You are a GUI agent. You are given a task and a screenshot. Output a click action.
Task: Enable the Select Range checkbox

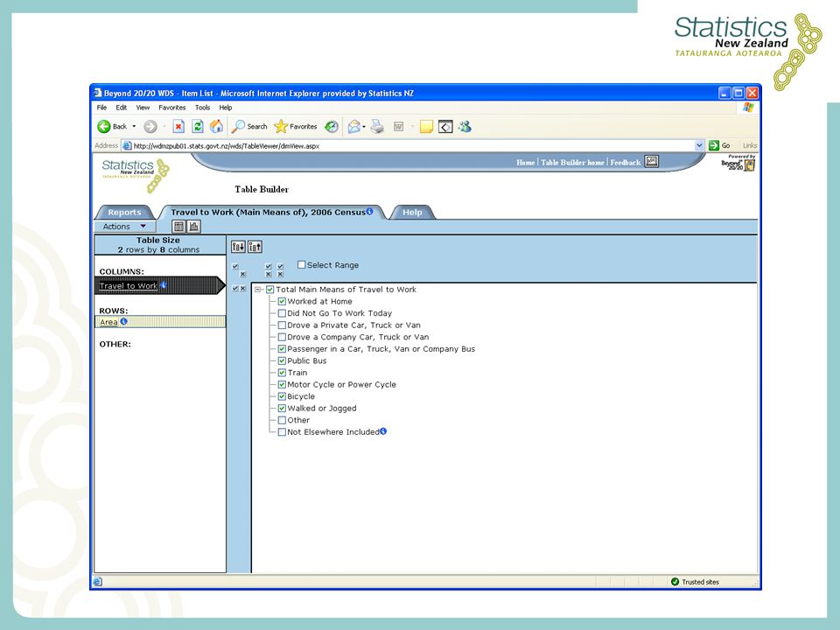coord(302,264)
